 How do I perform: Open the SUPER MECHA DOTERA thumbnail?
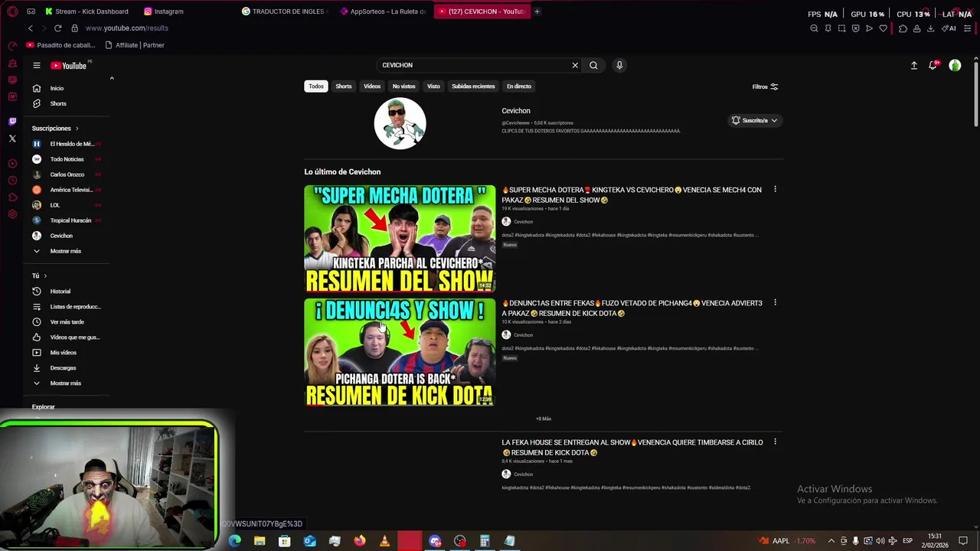point(400,239)
